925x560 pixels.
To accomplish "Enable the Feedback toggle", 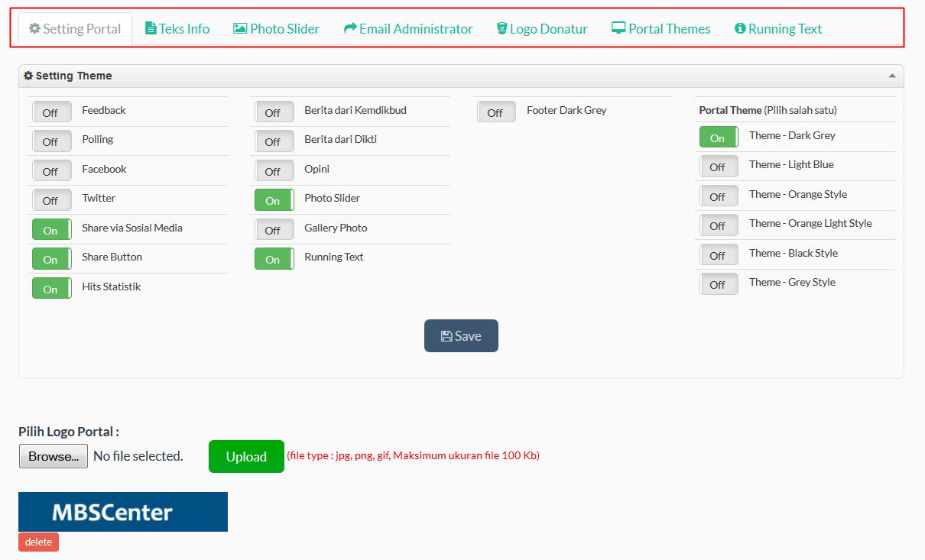I will (52, 112).
